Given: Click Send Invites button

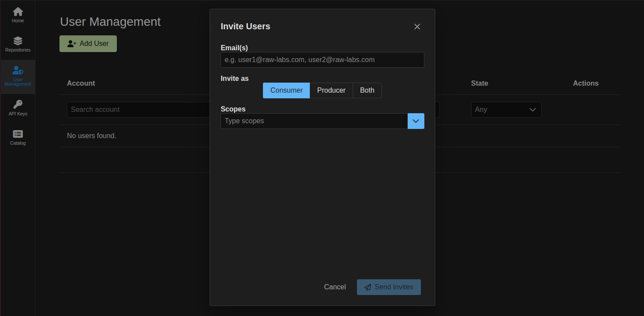Looking at the screenshot, I should (389, 287).
